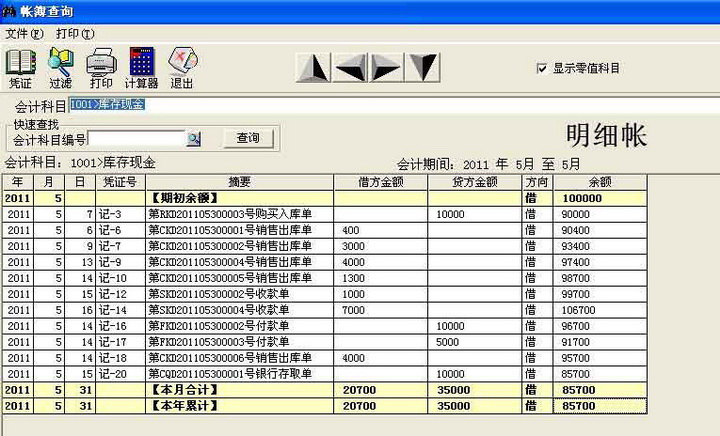This screenshot has height=436, width=720.
Task: Go to previous account with left arrow
Action: (x=350, y=67)
